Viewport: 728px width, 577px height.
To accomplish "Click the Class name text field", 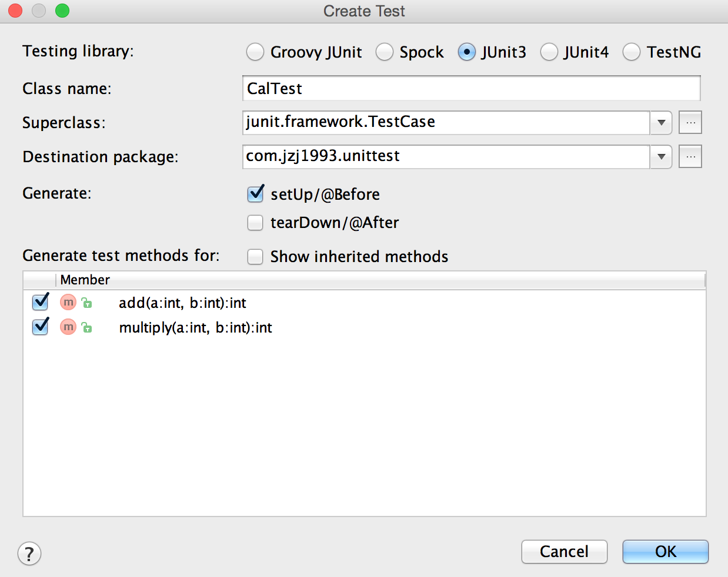I will tap(470, 89).
